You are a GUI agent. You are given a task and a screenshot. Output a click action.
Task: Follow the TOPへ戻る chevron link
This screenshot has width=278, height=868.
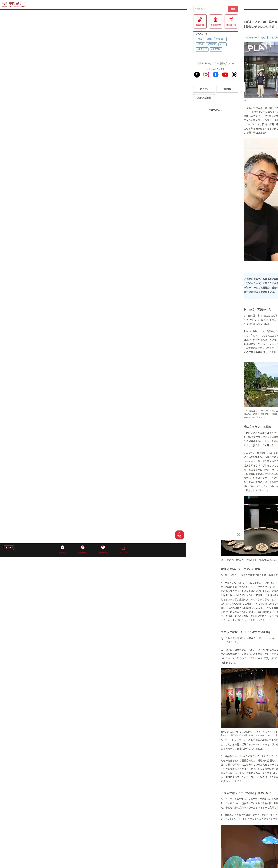[216, 110]
